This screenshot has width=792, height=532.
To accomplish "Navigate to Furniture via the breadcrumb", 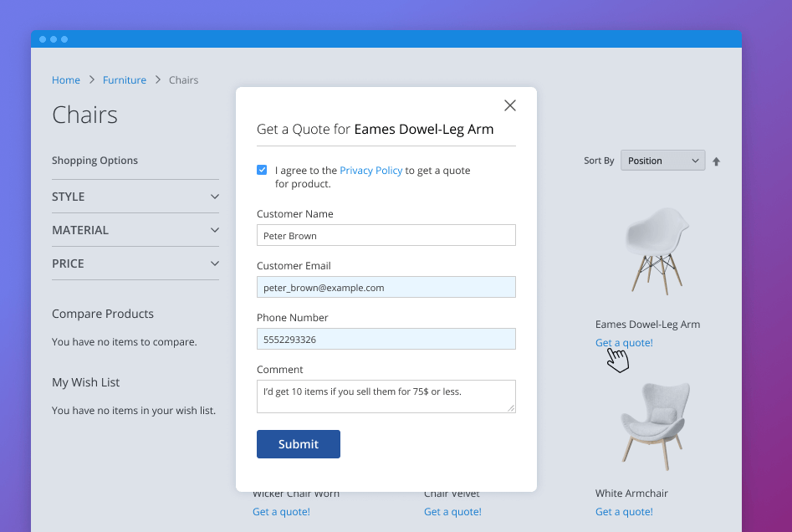I will 124,79.
